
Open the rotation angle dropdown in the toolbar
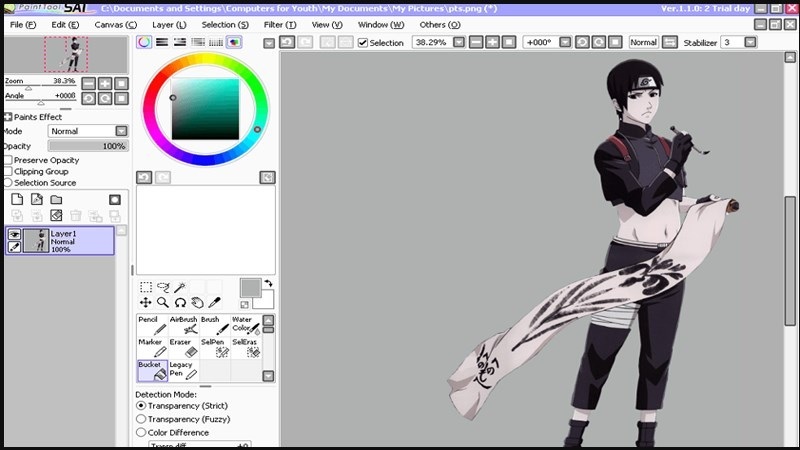565,42
